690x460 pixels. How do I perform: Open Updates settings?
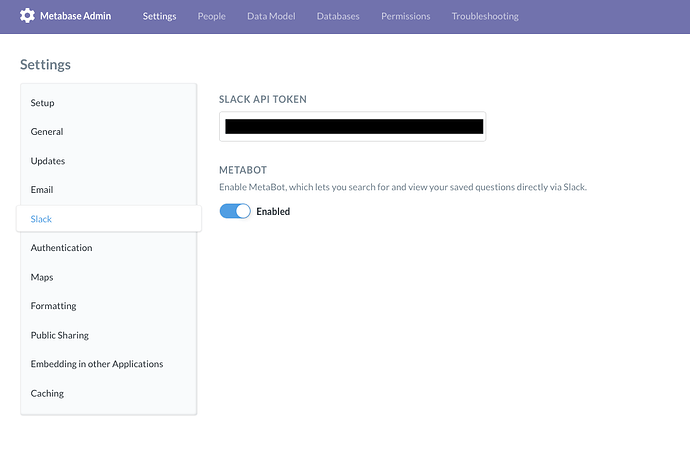[109, 161]
